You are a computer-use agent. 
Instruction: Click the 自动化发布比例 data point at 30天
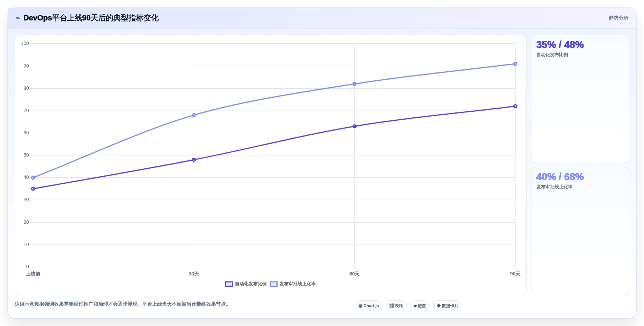pyautogui.click(x=194, y=160)
